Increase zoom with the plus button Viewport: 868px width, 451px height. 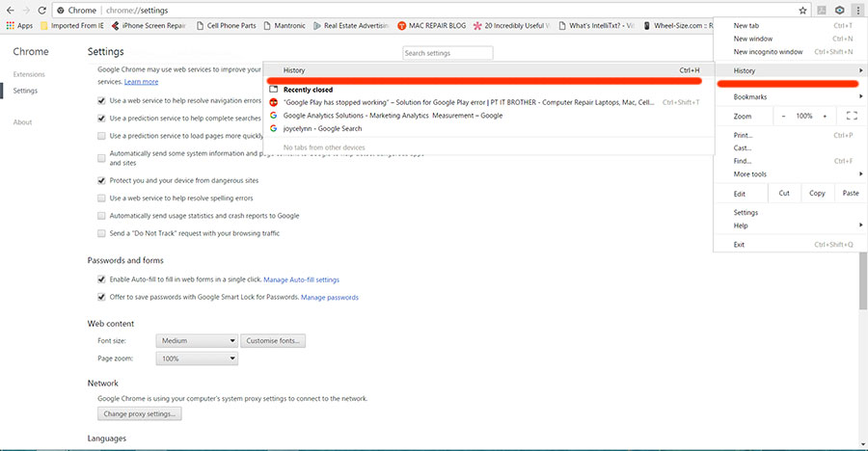(x=825, y=116)
